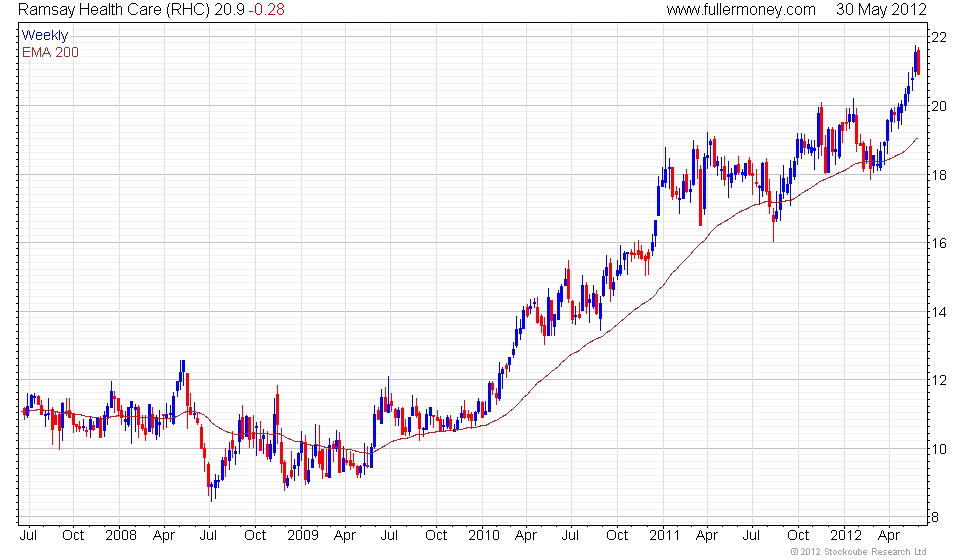Click the 2008 year label on time axis
Screen dimensions: 980x560
point(121,536)
